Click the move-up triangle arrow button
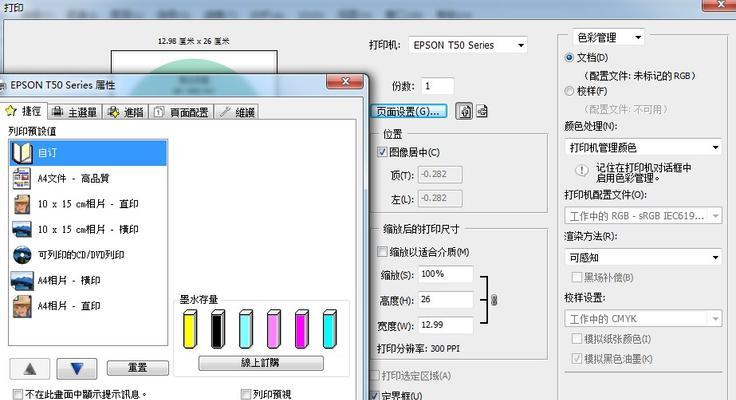Screen dimensions: 736x400 tap(30, 369)
